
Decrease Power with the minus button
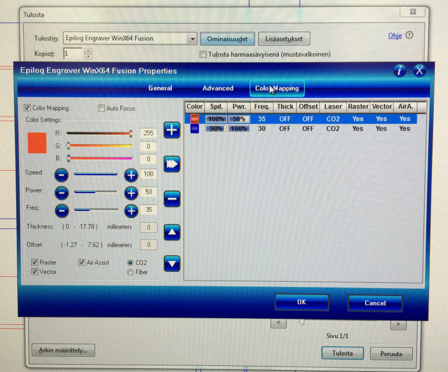point(61,193)
